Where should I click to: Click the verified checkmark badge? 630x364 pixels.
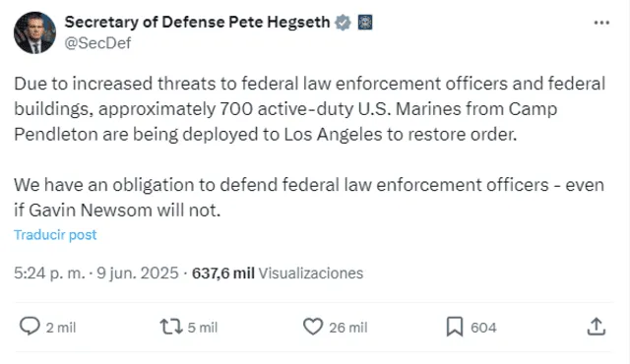pyautogui.click(x=343, y=22)
